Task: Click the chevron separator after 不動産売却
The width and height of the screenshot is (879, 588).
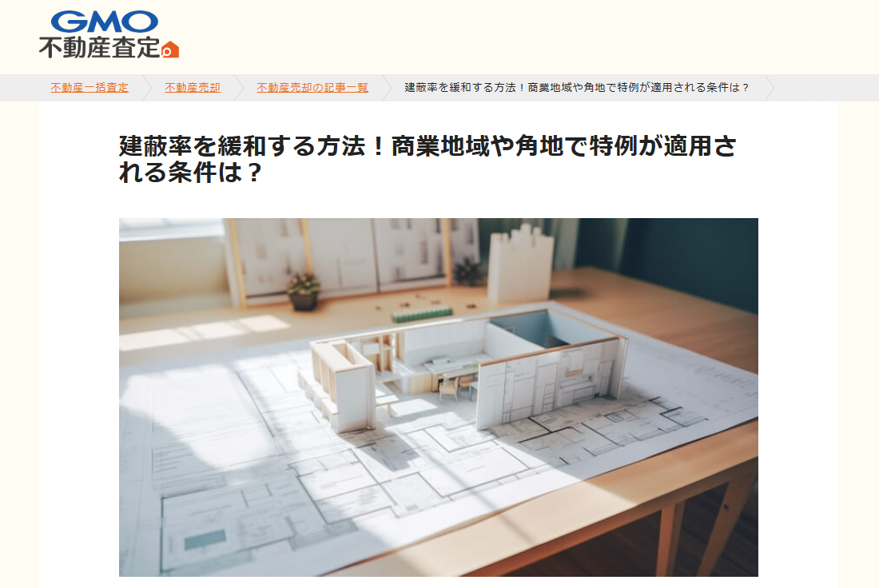Action: point(240,88)
